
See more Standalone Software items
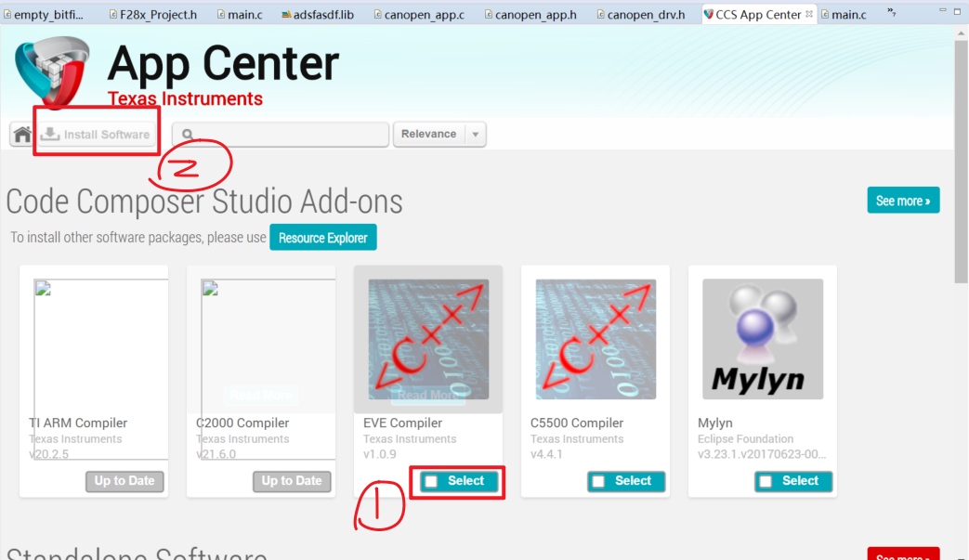coord(903,553)
